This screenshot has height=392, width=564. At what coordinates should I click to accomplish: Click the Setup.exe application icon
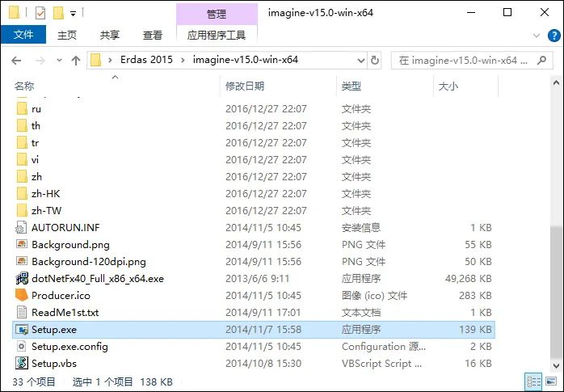[22, 330]
